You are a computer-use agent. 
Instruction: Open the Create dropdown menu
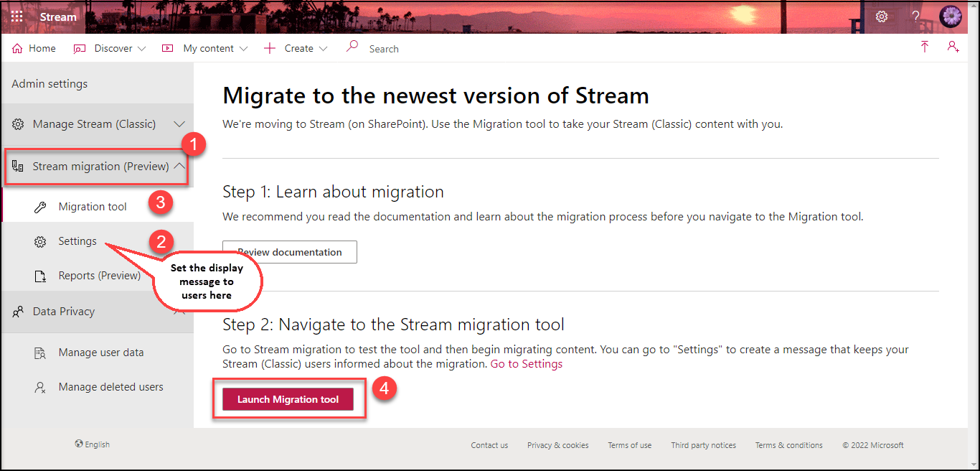pos(296,48)
